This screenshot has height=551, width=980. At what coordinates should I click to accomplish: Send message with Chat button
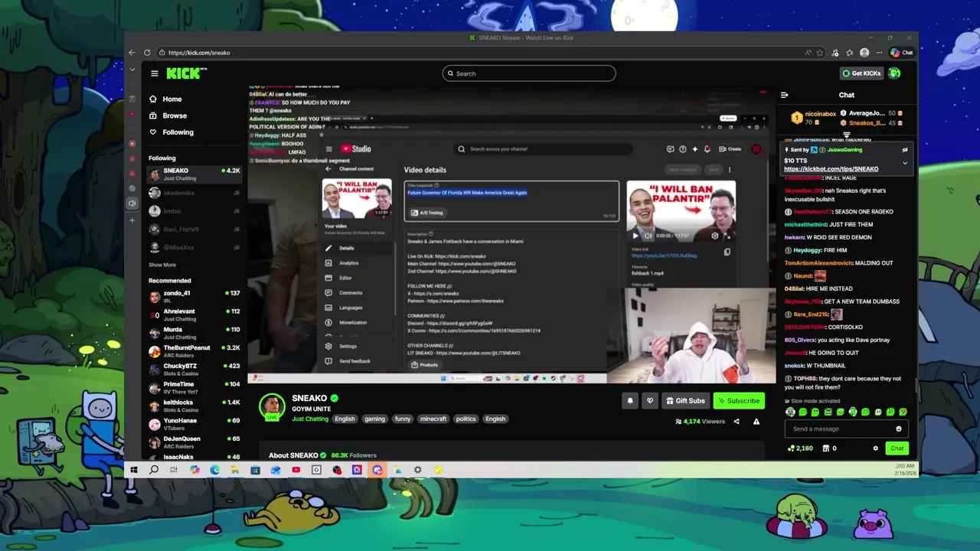[897, 448]
